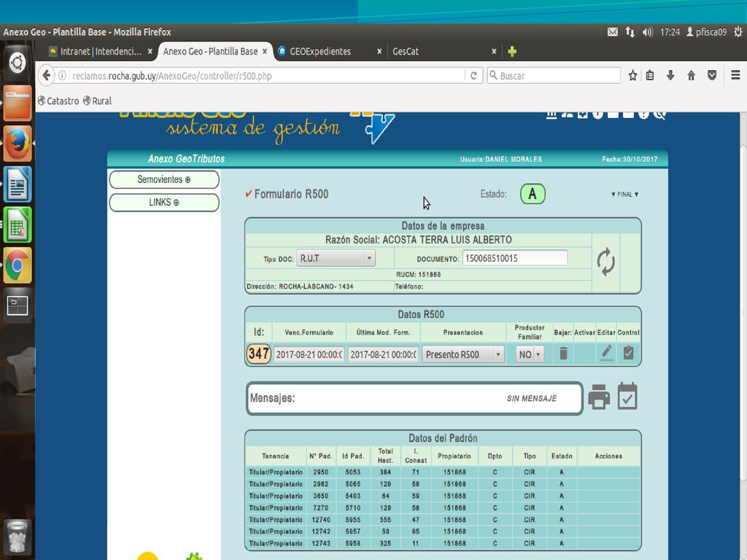The width and height of the screenshot is (747, 560).
Task: Open the workspace switcher in the launcher
Action: point(18,306)
